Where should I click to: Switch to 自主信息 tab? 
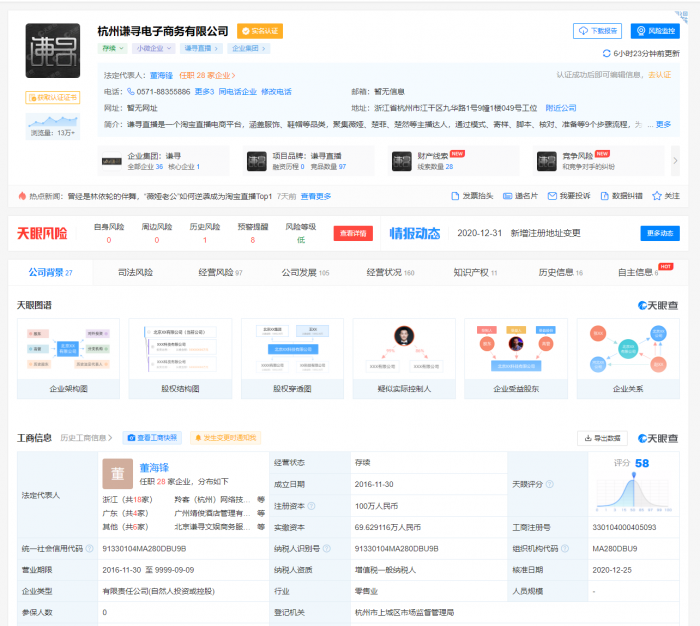638,272
